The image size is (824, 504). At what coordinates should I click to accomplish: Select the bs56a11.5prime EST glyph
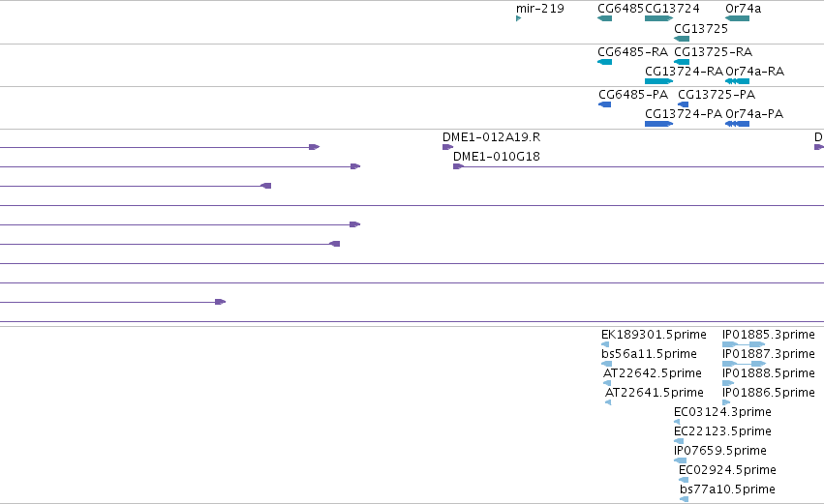click(x=606, y=364)
